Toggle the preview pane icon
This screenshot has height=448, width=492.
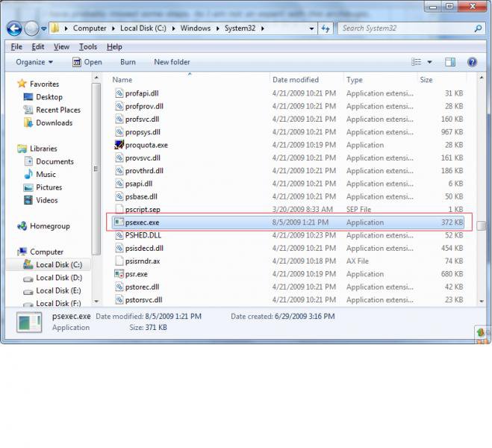pos(450,62)
